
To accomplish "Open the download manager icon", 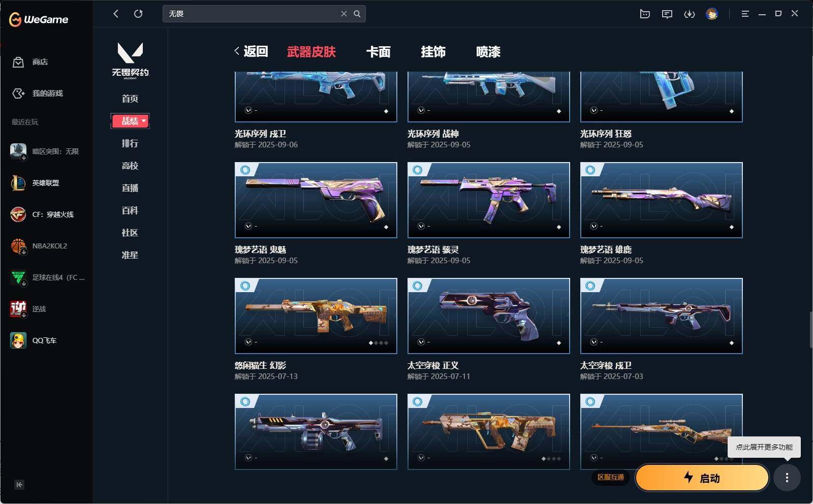I will pos(690,14).
